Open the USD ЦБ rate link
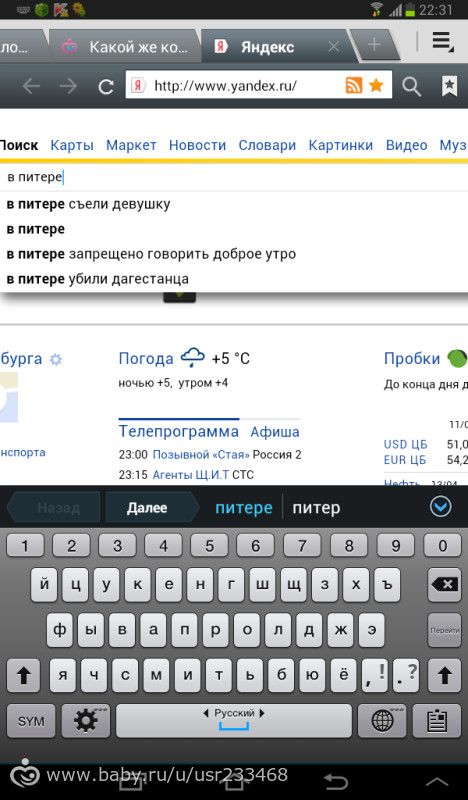Image resolution: width=468 pixels, height=800 pixels. click(406, 444)
